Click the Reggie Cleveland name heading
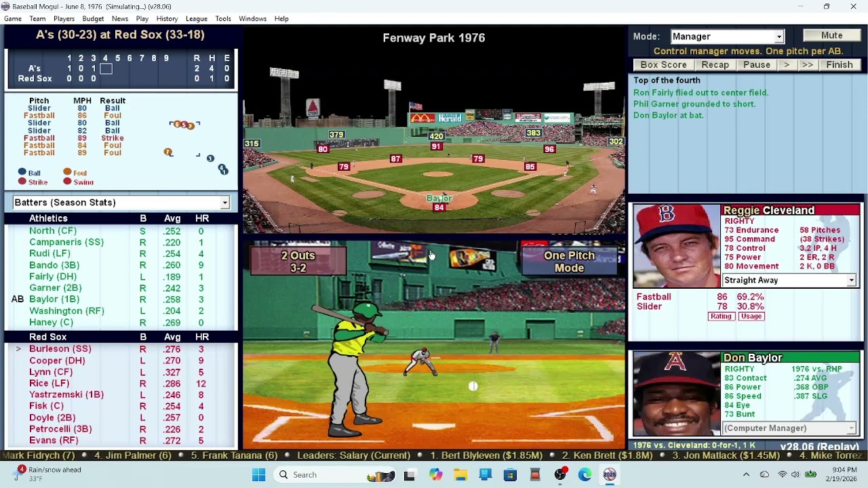 769,211
